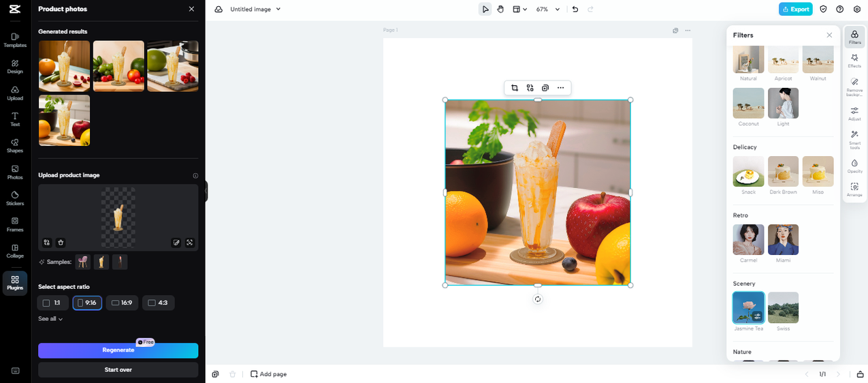Viewport: 868px width, 383px height.
Task: Click the crop icon above image
Action: [515, 88]
